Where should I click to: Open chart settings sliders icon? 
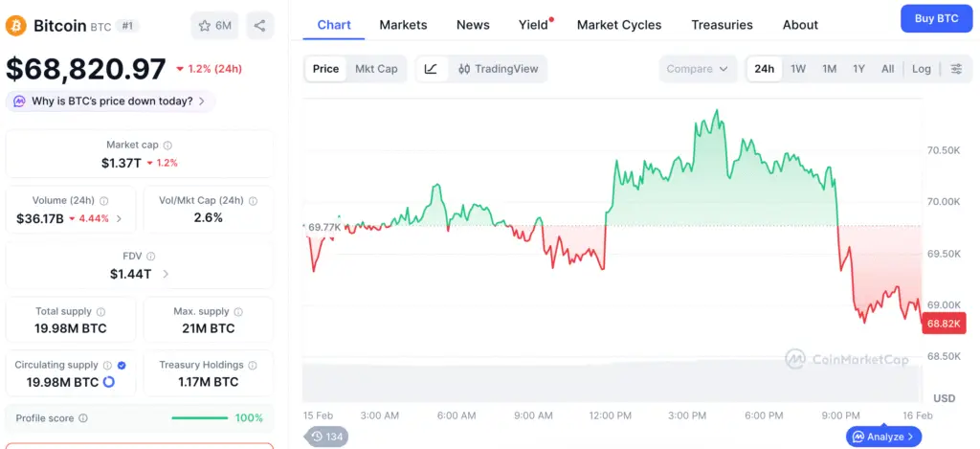pyautogui.click(x=955, y=69)
